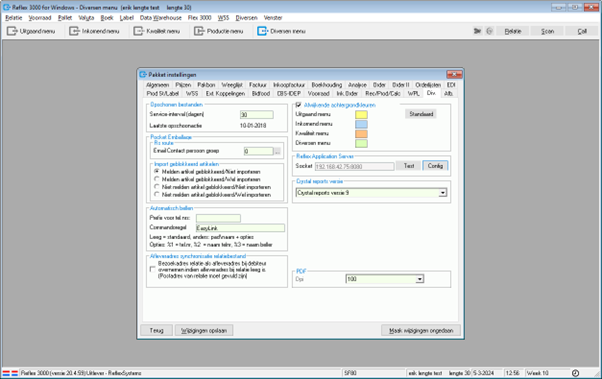602x379 pixels.
Task: Switch to the Inkoopfactuur tab
Action: click(x=289, y=85)
